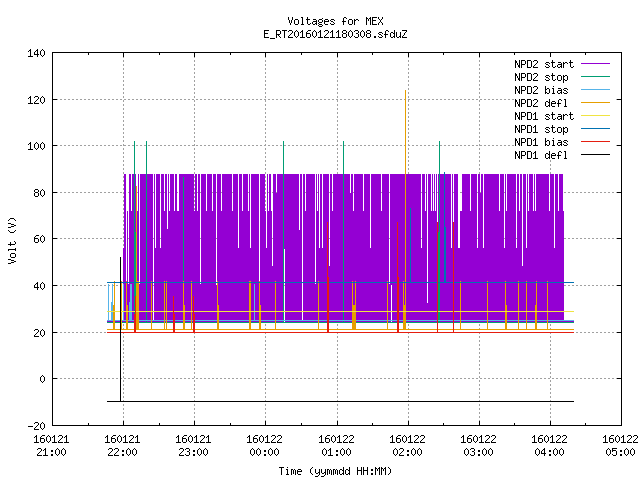Click the purple NPD2 start legend line
Image resolution: width=640 pixels, height=480 pixels.
tap(595, 64)
